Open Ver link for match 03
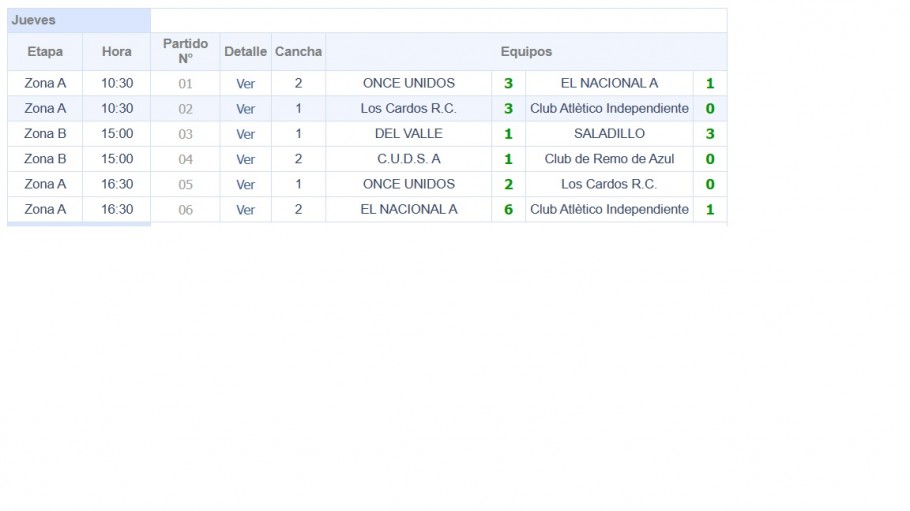 [245, 134]
